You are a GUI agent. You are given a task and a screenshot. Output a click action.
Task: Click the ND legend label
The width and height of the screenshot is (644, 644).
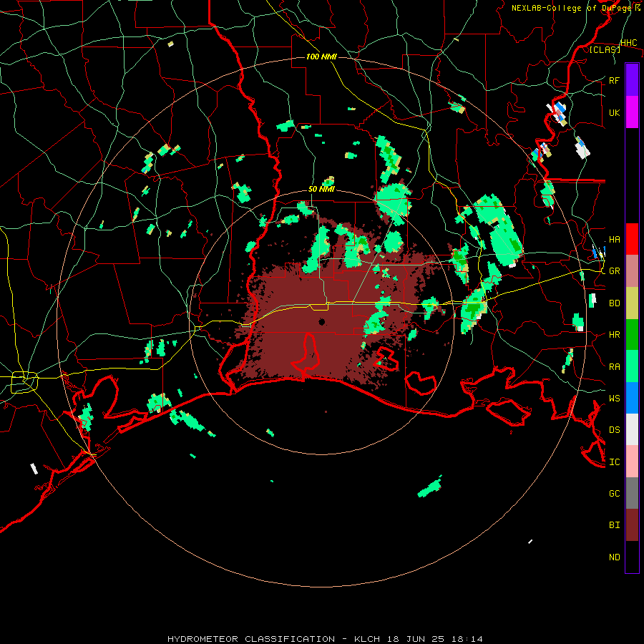615,557
